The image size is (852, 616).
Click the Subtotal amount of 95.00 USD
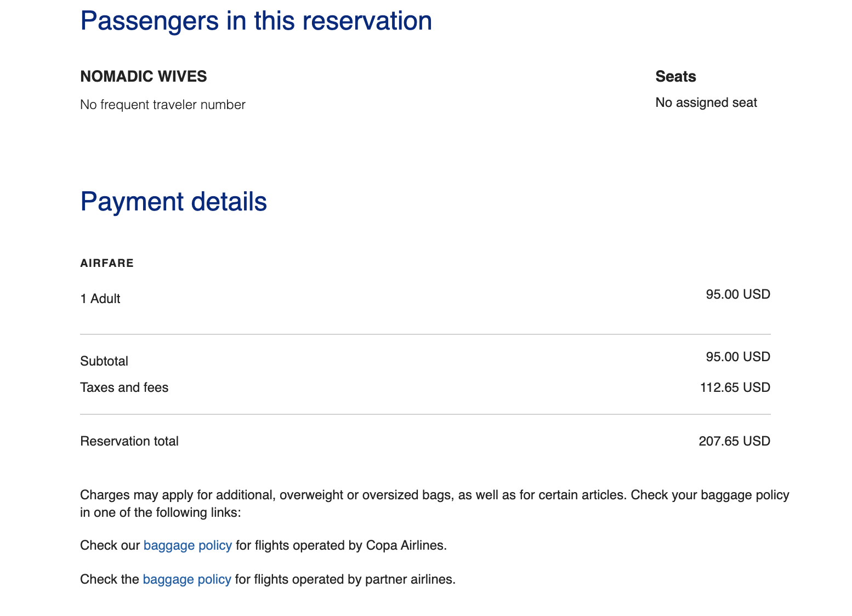[x=738, y=357]
